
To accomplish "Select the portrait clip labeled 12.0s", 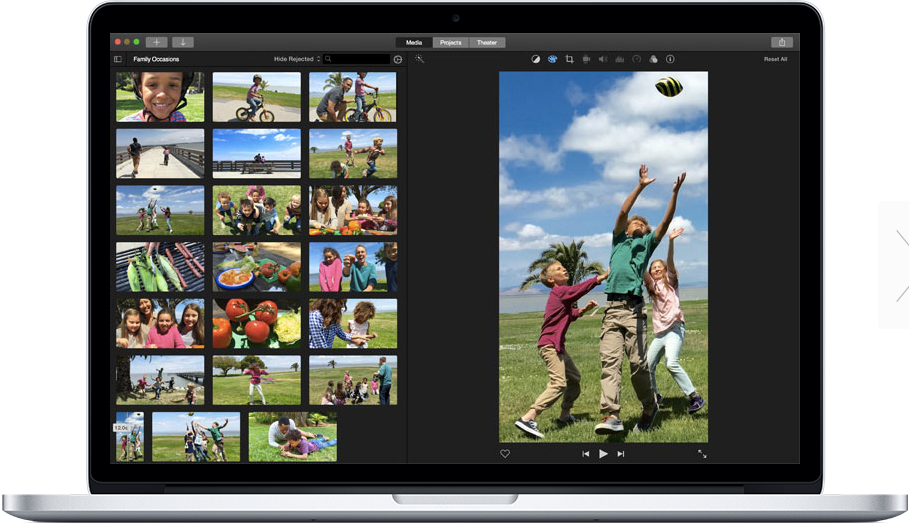I will tap(130, 437).
